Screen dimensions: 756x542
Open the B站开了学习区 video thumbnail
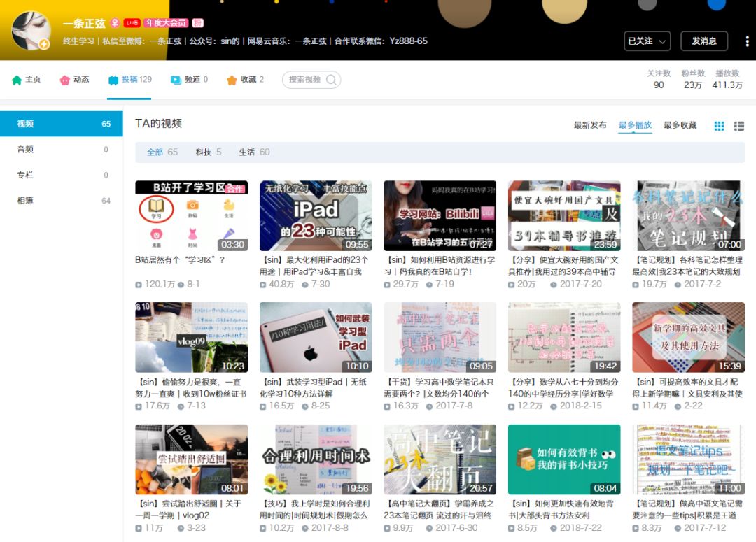[191, 216]
